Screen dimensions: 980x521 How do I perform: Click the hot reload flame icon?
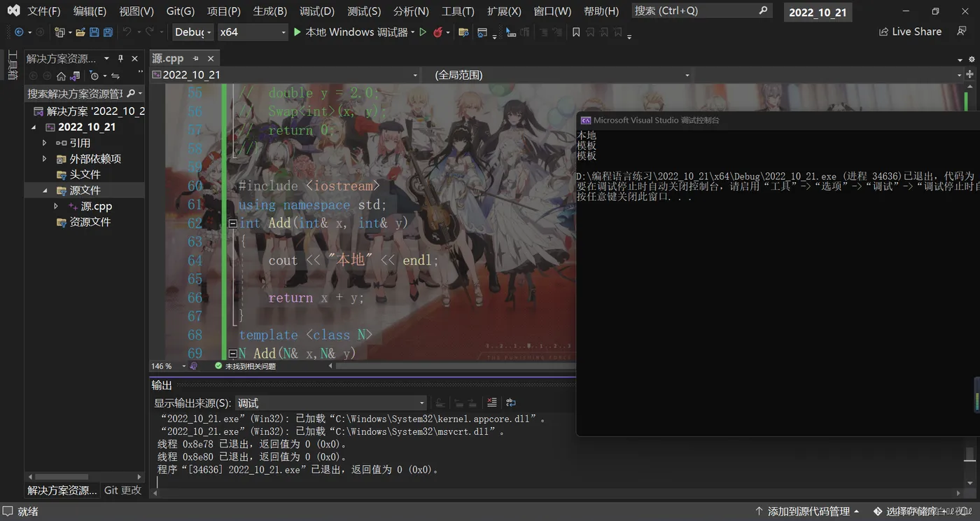(438, 32)
